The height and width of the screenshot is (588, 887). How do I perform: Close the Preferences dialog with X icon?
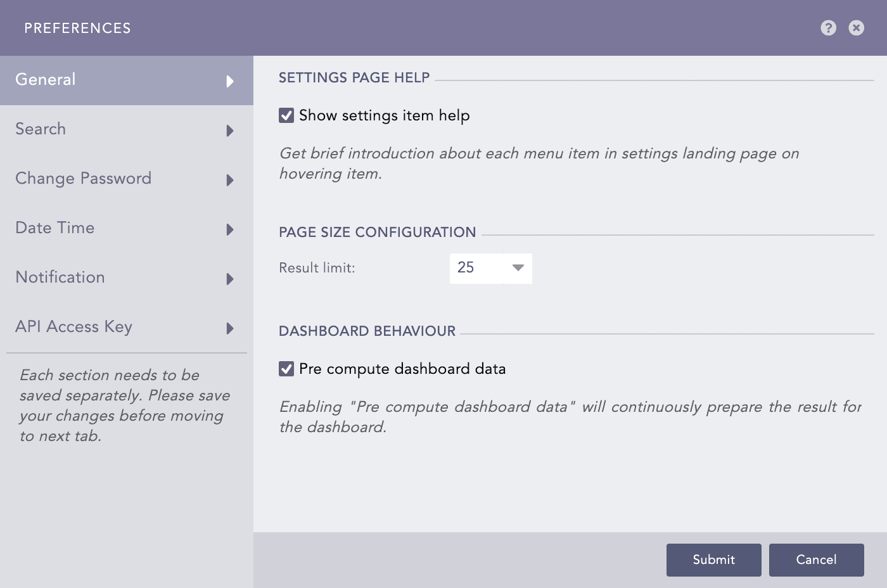856,28
